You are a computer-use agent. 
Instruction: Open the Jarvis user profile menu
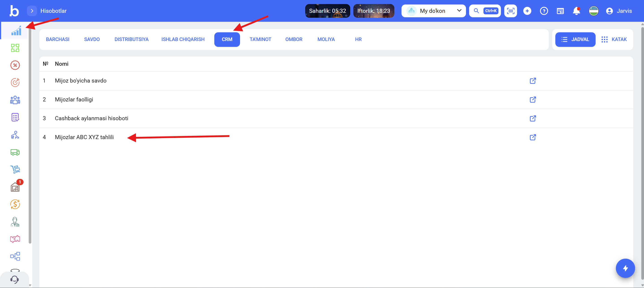point(619,11)
